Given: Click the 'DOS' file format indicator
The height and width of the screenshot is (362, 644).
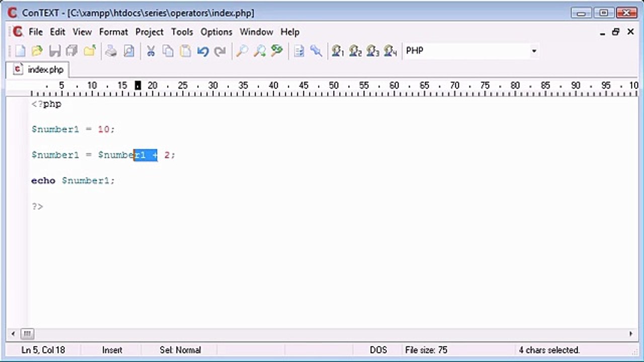Looking at the screenshot, I should [x=378, y=350].
